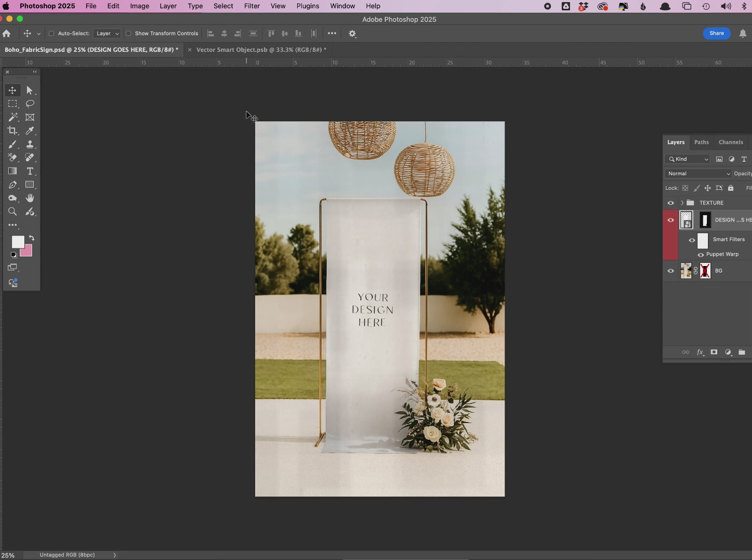
Task: Select the Clone Stamp tool
Action: tap(30, 144)
